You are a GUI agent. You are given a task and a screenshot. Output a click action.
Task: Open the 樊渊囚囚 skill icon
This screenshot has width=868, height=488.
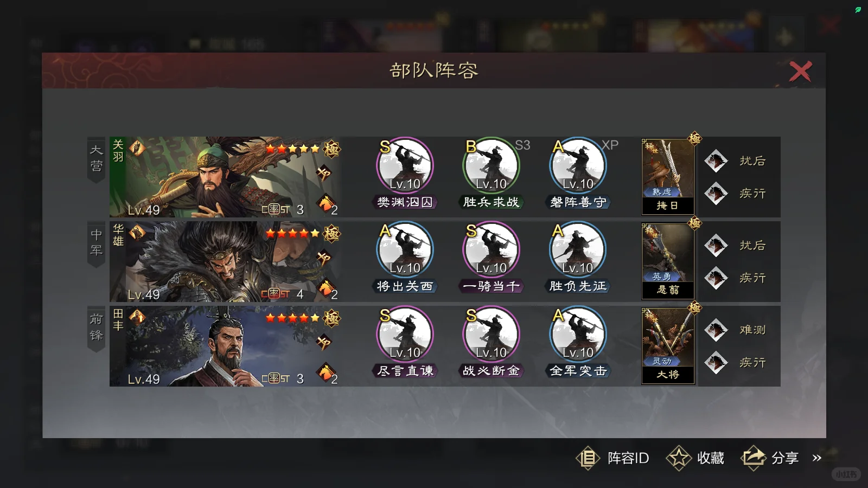(405, 166)
